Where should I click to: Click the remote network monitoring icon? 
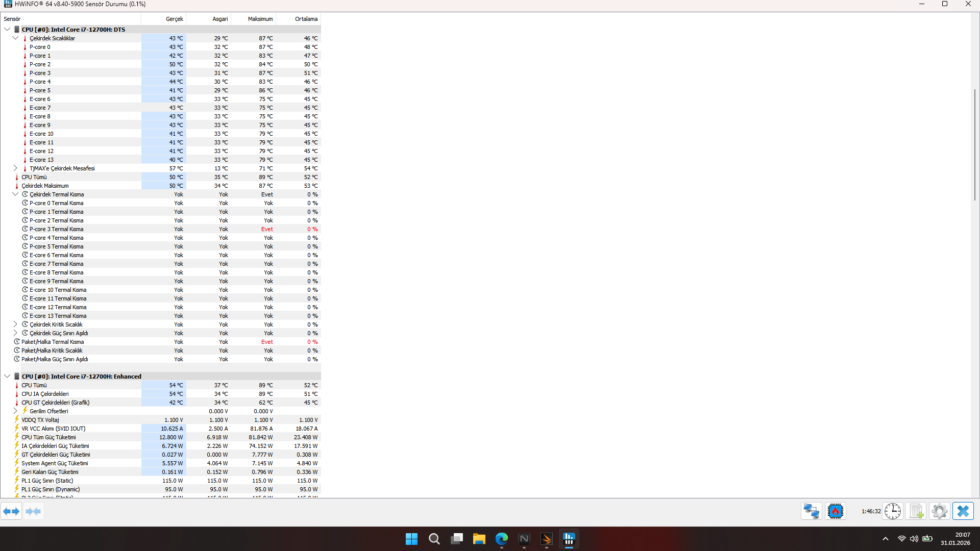pyautogui.click(x=811, y=511)
